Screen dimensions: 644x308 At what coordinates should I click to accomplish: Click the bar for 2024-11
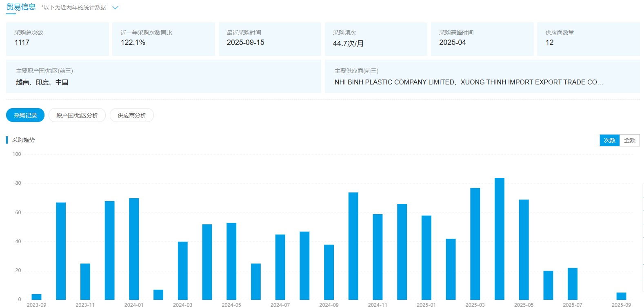(x=378, y=257)
